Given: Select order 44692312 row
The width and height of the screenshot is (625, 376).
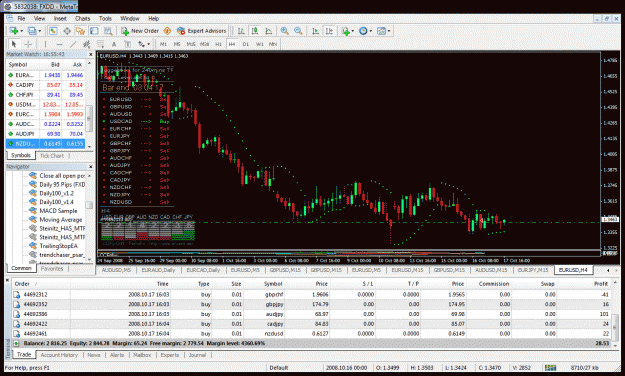Looking at the screenshot, I should pyautogui.click(x=312, y=294).
